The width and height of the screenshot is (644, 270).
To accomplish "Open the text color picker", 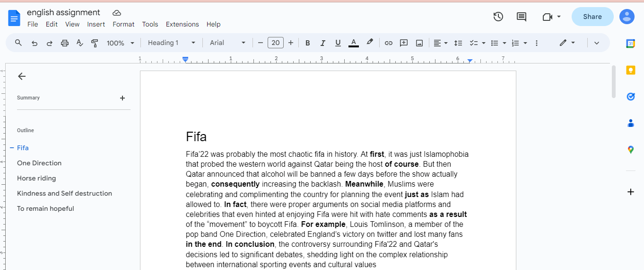I will point(353,43).
